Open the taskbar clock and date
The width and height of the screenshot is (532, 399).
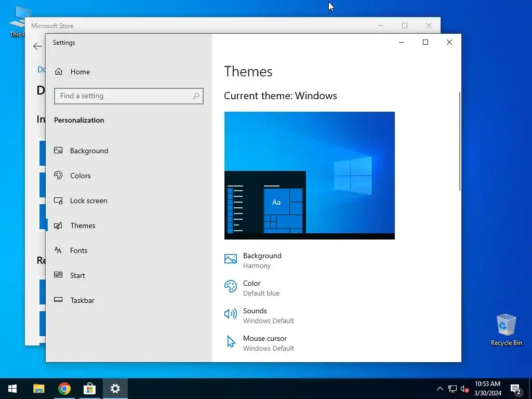click(487, 389)
